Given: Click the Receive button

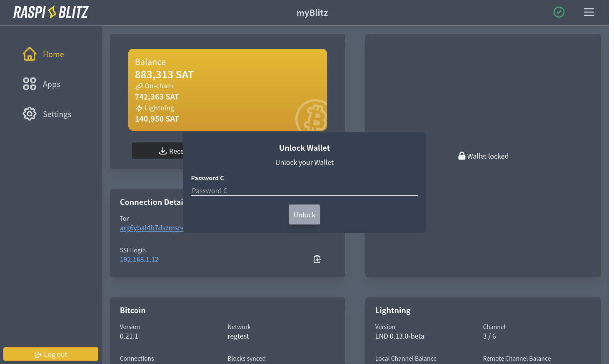Looking at the screenshot, I should pos(158,151).
